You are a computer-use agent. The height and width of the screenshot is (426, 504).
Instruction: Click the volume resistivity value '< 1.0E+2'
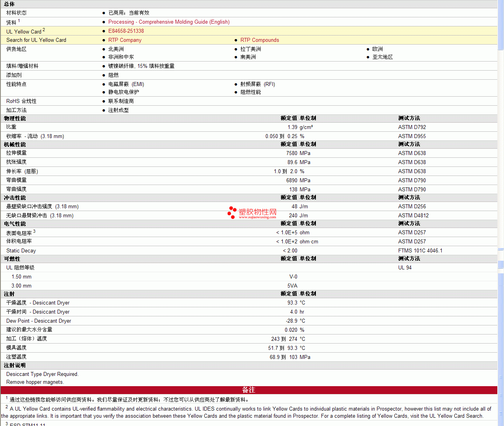click(287, 242)
